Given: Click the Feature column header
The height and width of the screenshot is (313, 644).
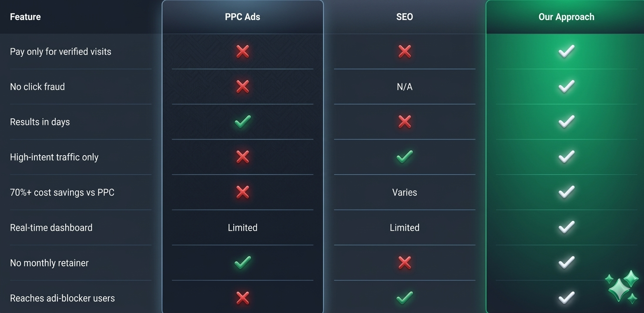Looking at the screenshot, I should pyautogui.click(x=25, y=17).
